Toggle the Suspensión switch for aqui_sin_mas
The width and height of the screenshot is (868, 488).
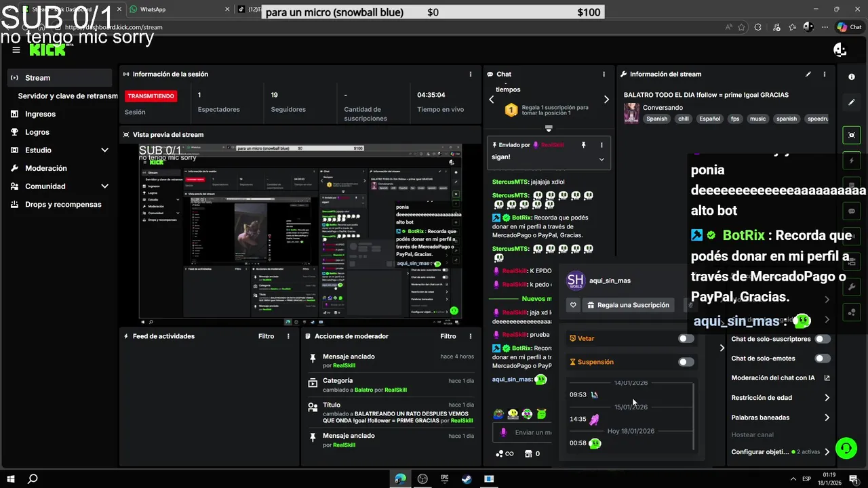coord(686,362)
